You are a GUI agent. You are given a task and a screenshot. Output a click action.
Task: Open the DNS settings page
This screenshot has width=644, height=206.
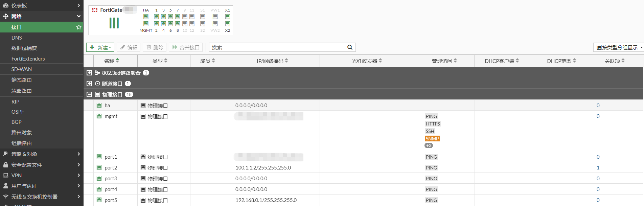17,38
